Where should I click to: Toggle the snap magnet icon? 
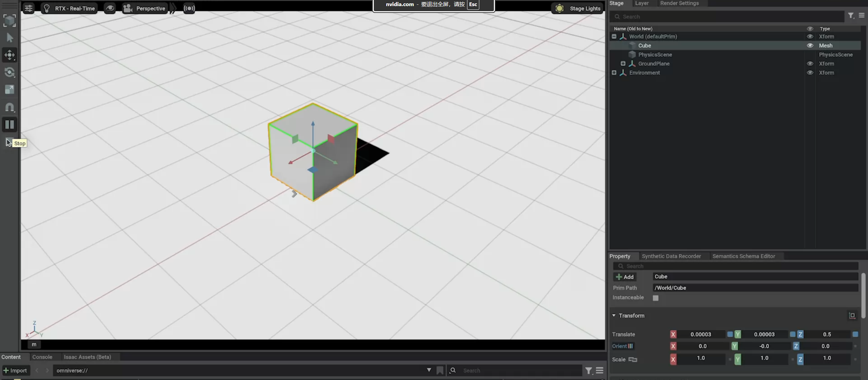[9, 107]
